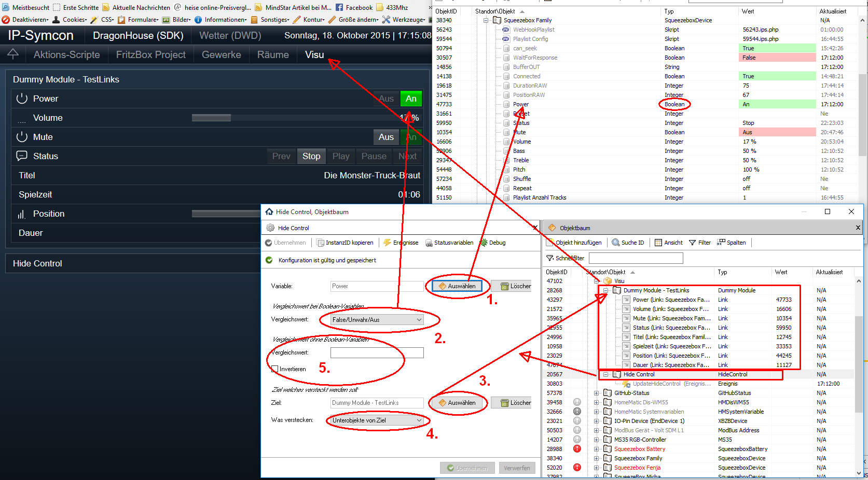Click the Objektbaum panel tab icon
The image size is (868, 480).
pyautogui.click(x=552, y=228)
